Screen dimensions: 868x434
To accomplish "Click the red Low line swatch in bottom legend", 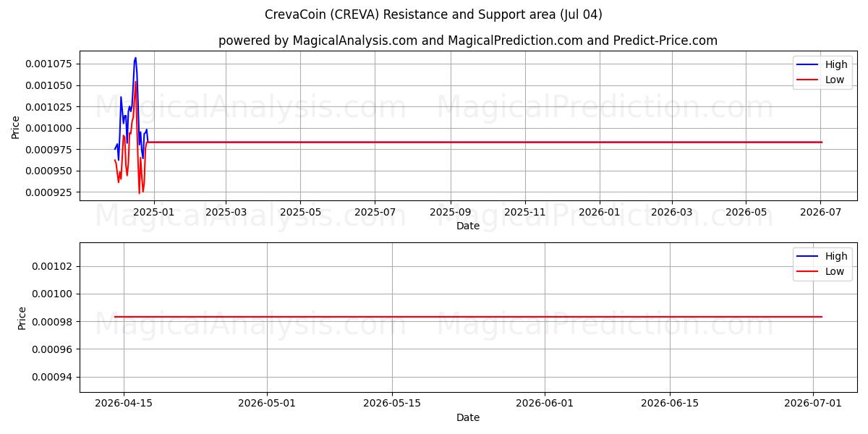I will coord(808,271).
